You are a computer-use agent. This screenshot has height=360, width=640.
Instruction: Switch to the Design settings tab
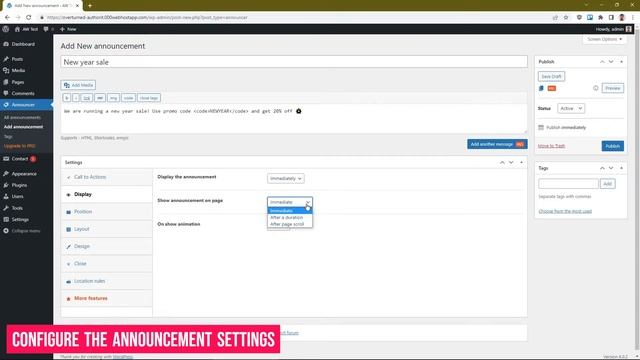tap(107, 247)
